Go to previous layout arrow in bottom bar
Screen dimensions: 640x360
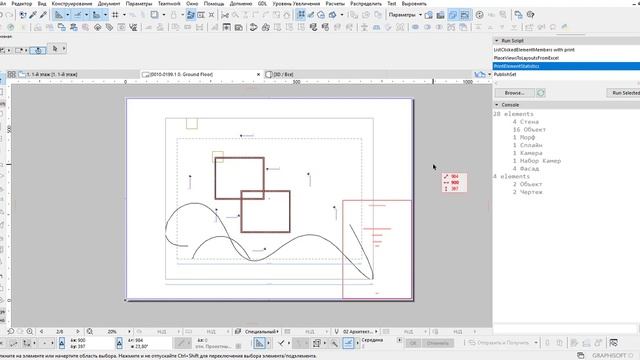(41, 331)
